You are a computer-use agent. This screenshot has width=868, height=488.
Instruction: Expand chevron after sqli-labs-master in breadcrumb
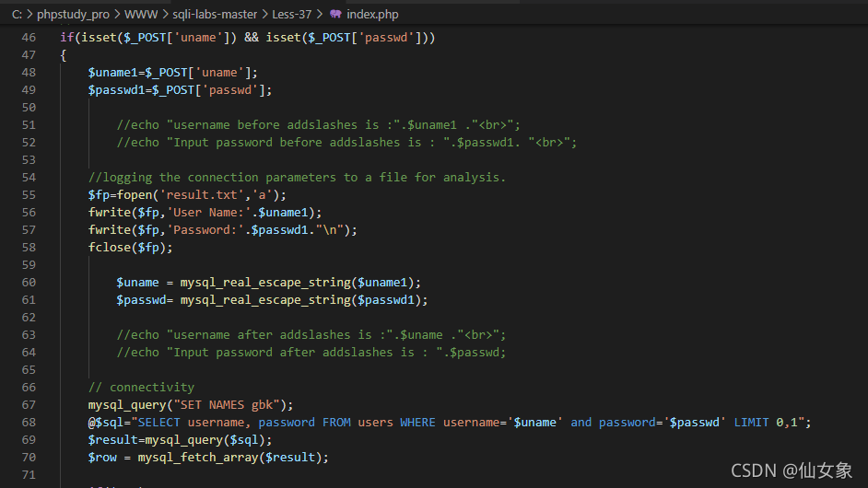coord(264,14)
